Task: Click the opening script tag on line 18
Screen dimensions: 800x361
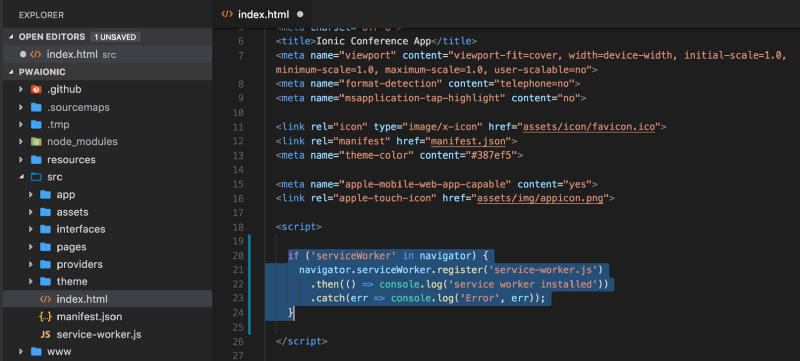Action: click(298, 227)
